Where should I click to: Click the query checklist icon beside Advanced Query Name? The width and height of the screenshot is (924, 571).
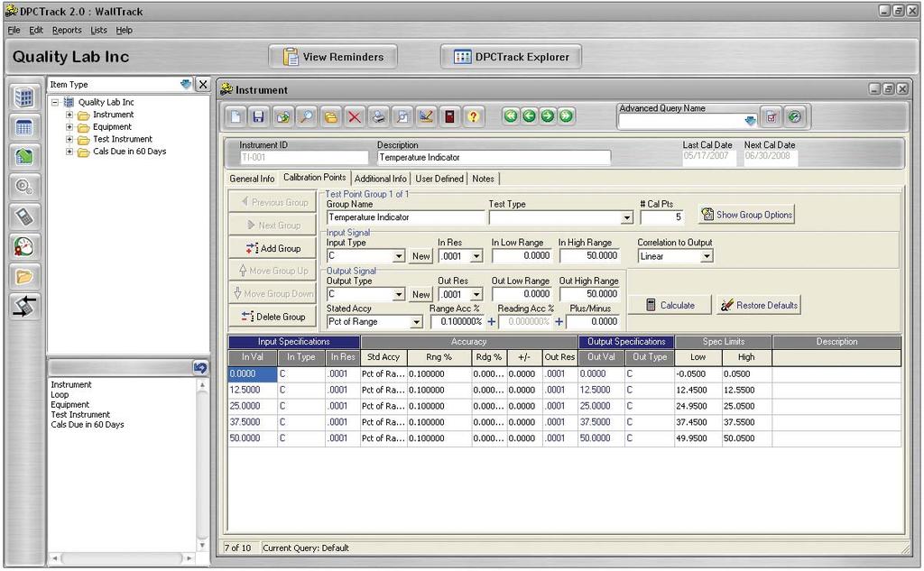click(x=771, y=117)
